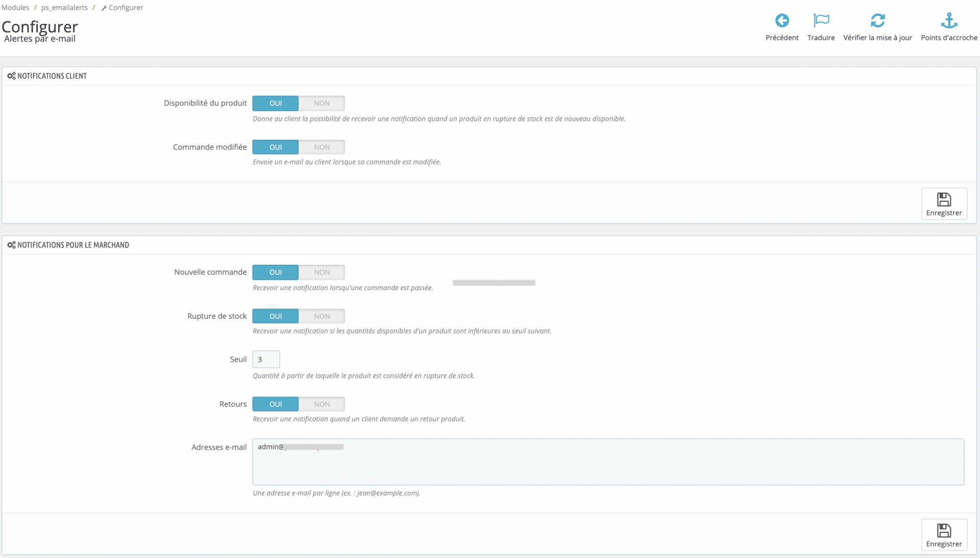Set Rupture de stock to NON
Viewport: 980px width, 558px height.
(322, 316)
